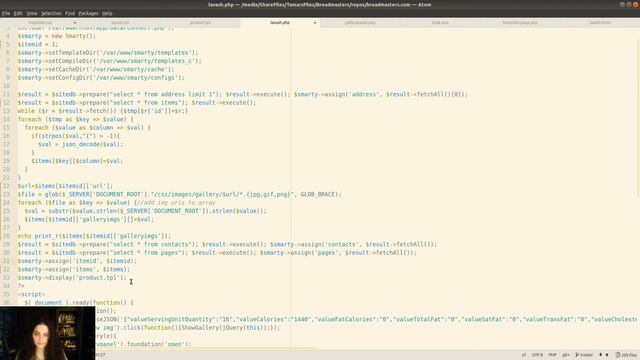This screenshot has width=640, height=360.
Task: Click line number 28 in the gutter
Action: pos(7,236)
